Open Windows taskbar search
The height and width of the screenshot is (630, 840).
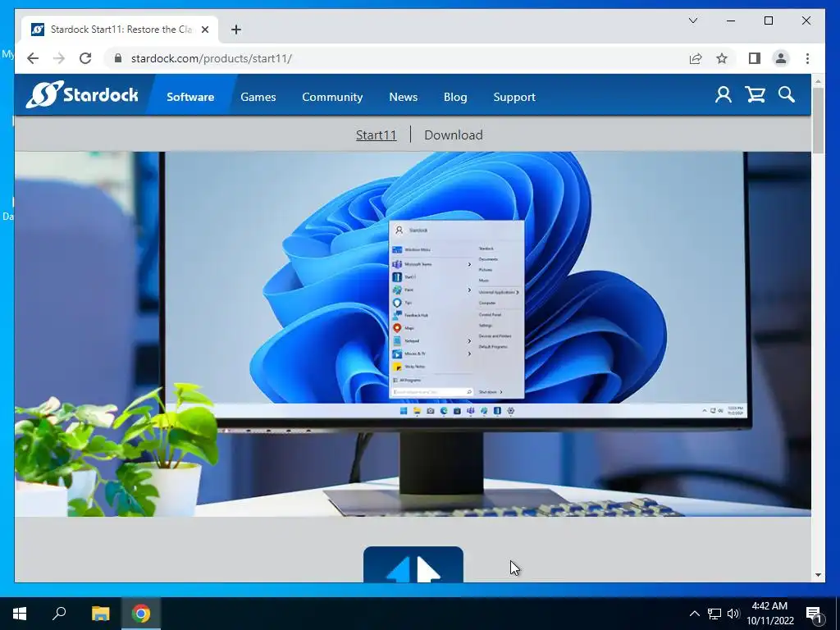[x=59, y=614]
